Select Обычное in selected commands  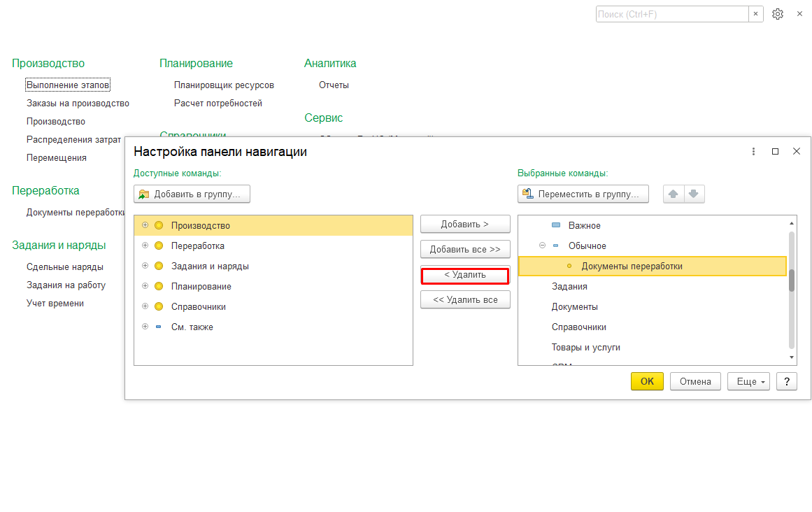pos(653,246)
